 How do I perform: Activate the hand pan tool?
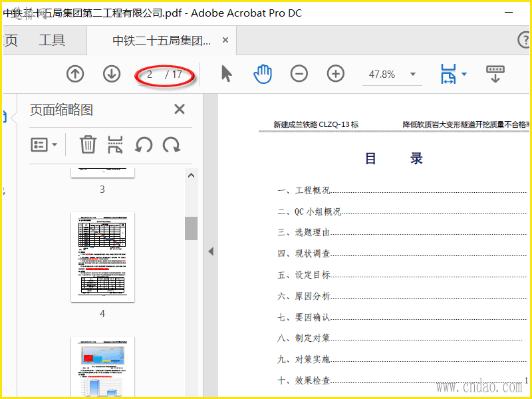pos(263,74)
